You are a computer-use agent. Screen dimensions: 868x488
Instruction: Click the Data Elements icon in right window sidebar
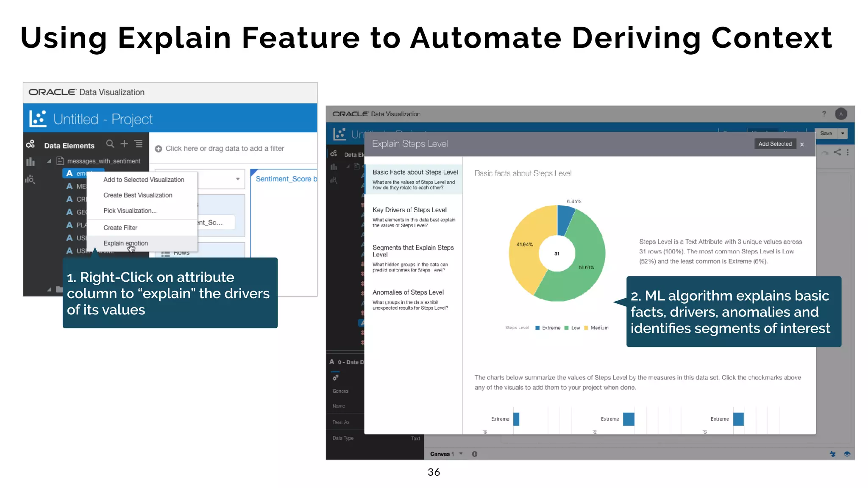point(334,153)
